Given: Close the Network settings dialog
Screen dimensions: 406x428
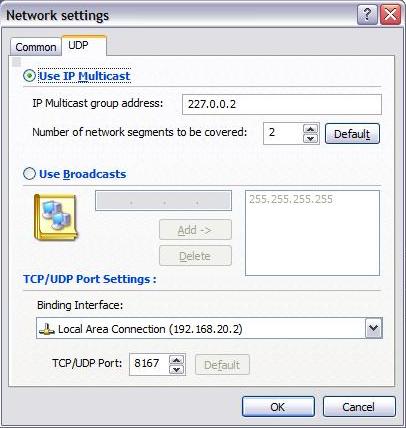Looking at the screenshot, I should coord(390,15).
